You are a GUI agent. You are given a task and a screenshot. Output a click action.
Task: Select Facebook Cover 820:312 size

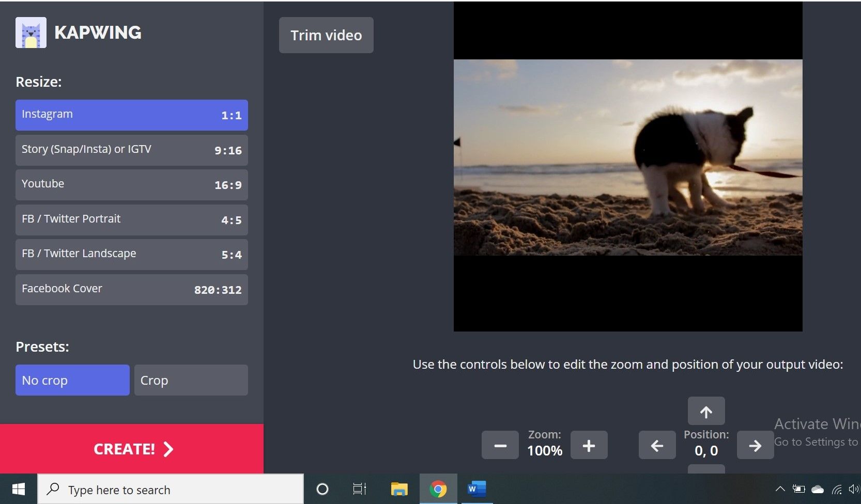coord(131,289)
